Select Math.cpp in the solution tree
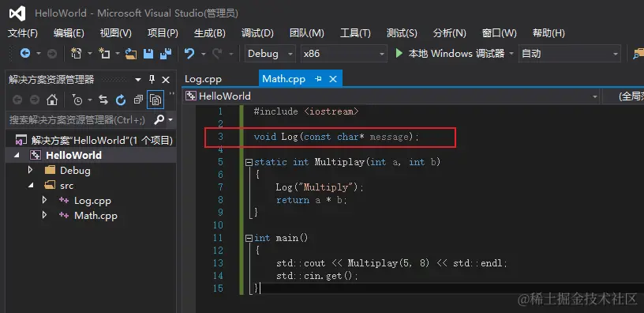644x313 pixels. tap(95, 216)
